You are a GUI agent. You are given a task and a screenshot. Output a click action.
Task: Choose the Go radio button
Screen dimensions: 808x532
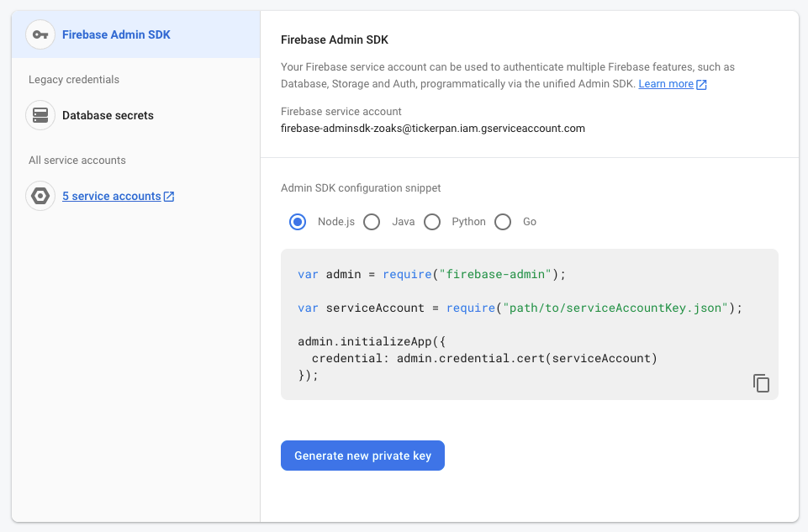[x=503, y=222]
